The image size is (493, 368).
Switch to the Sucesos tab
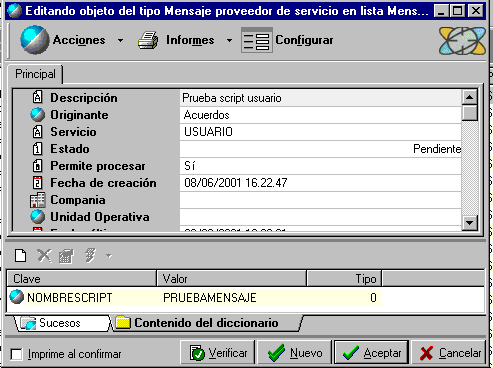tap(62, 323)
